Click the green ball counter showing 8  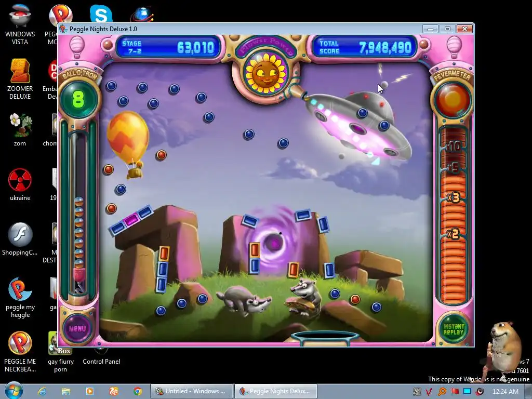[78, 99]
